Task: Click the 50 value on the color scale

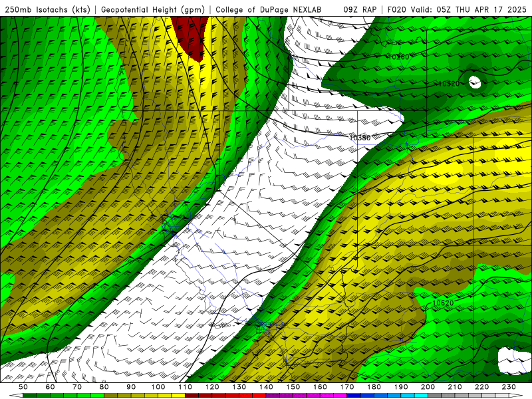Action: (x=23, y=387)
